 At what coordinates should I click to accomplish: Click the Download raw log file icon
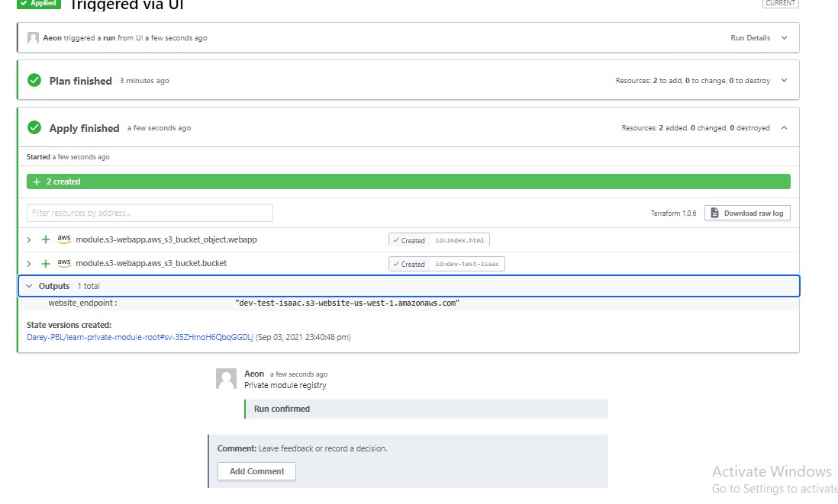[x=714, y=213]
